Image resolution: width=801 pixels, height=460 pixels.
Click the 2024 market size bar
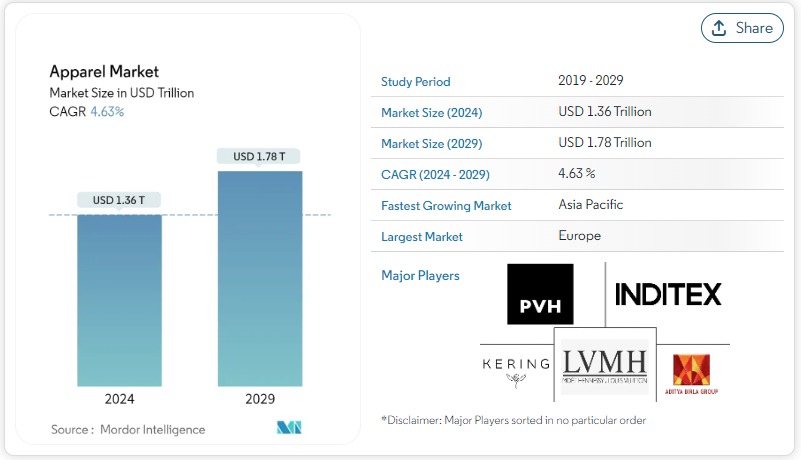(119, 300)
